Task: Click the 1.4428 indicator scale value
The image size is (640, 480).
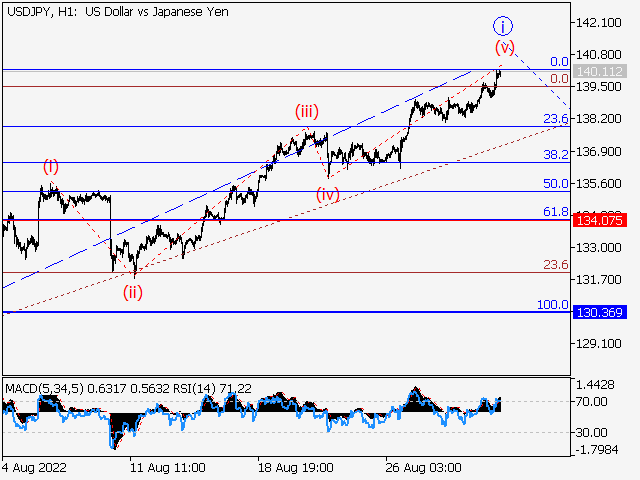Action: [x=595, y=384]
